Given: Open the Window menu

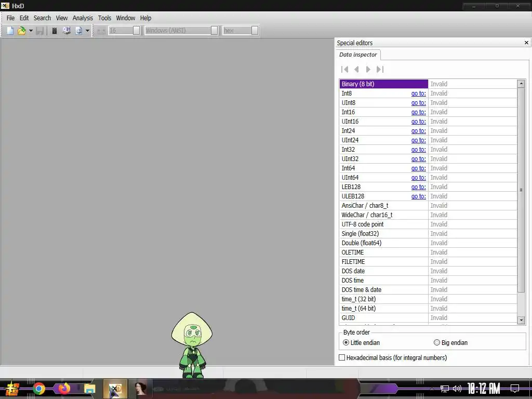Looking at the screenshot, I should [x=126, y=18].
